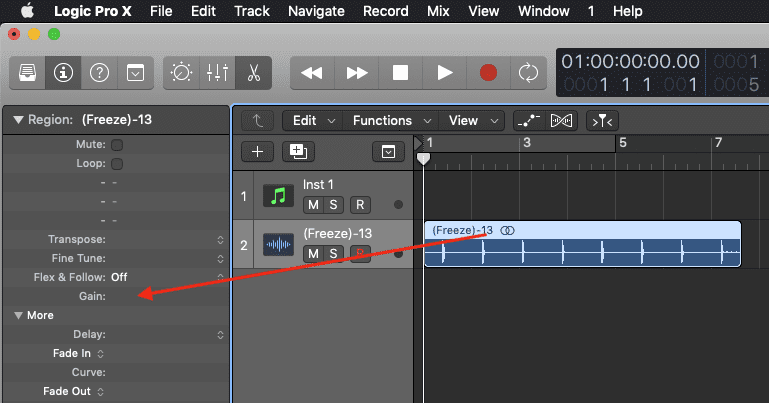The image size is (769, 403).
Task: Click the Play button
Action: [x=445, y=73]
